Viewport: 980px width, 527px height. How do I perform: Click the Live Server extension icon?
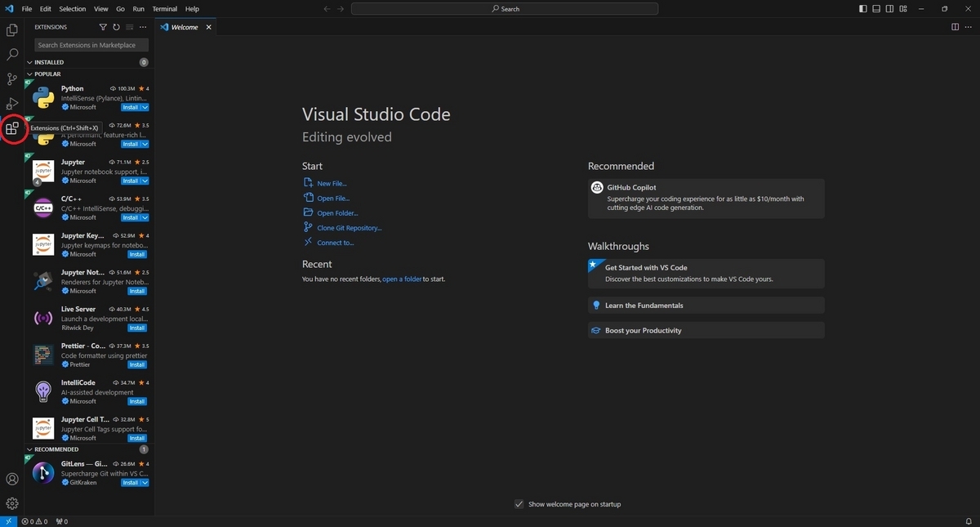(43, 319)
